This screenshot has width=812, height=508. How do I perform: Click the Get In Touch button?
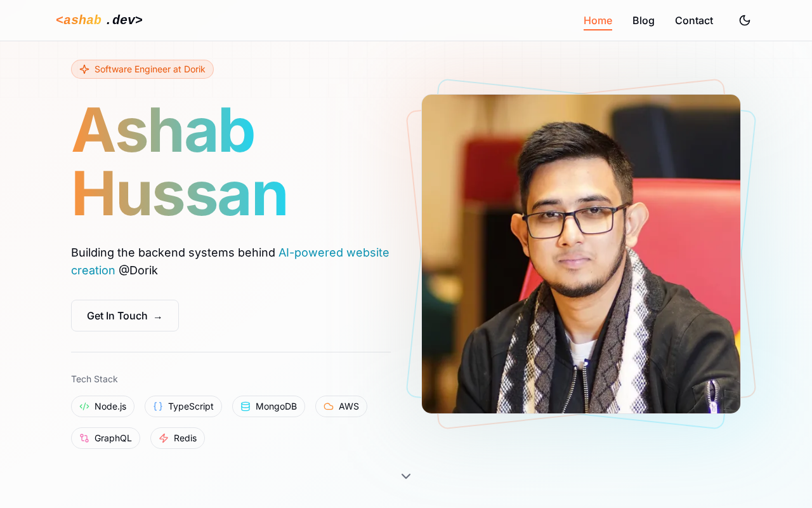(x=125, y=316)
